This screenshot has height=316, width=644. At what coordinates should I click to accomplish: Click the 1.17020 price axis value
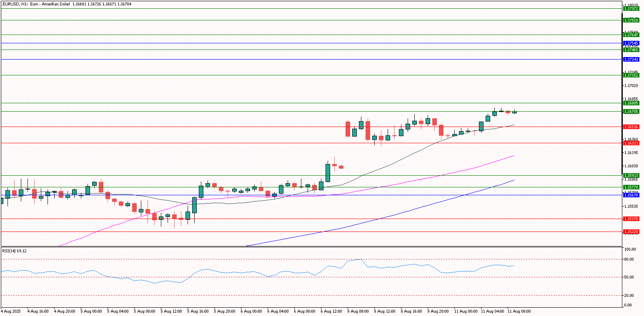[x=632, y=86]
